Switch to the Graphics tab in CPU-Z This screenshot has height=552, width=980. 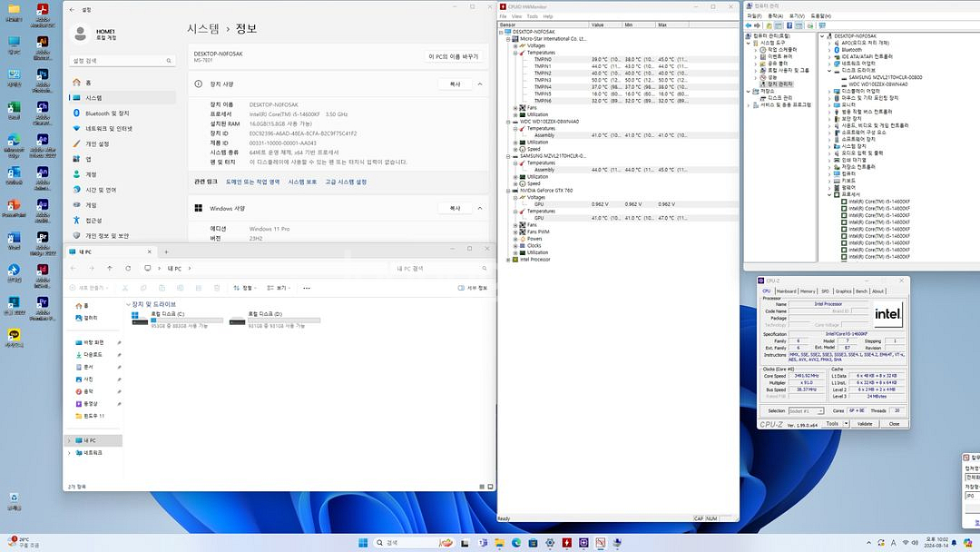[x=843, y=291]
